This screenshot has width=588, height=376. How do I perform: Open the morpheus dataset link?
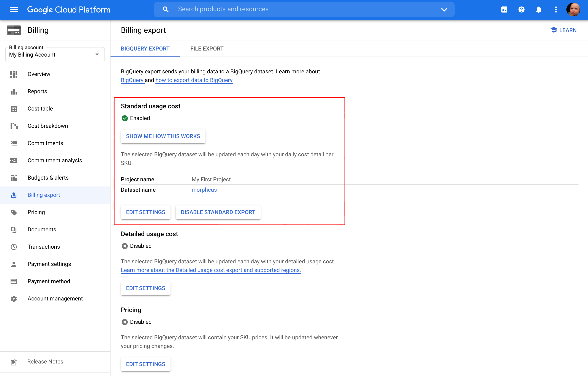pyautogui.click(x=204, y=190)
